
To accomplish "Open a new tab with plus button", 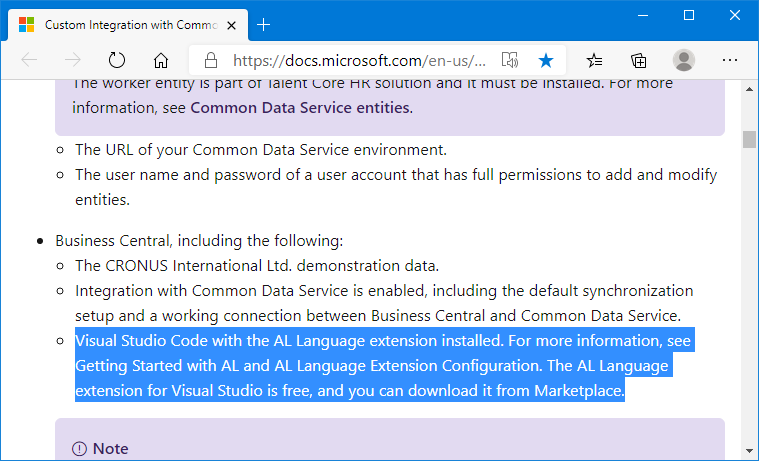I will pos(263,25).
